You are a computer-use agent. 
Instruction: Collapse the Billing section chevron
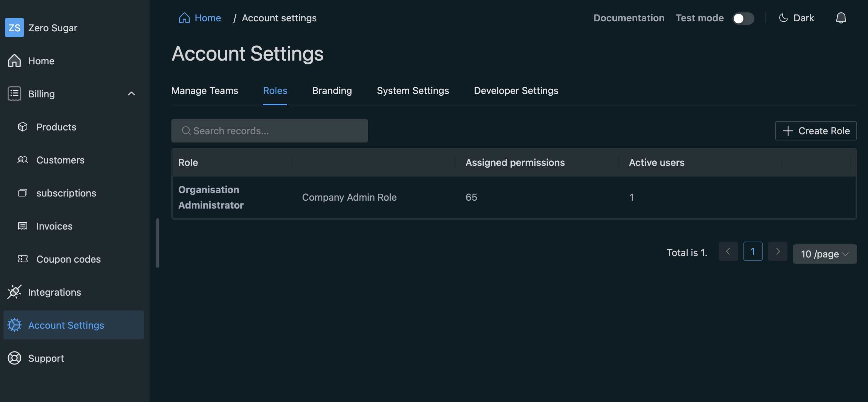tap(131, 94)
